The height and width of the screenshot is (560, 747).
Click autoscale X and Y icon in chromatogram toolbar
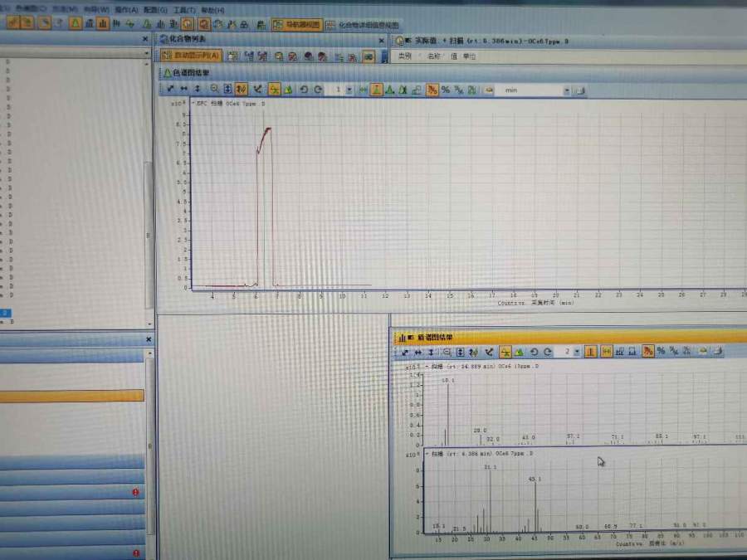[170, 89]
